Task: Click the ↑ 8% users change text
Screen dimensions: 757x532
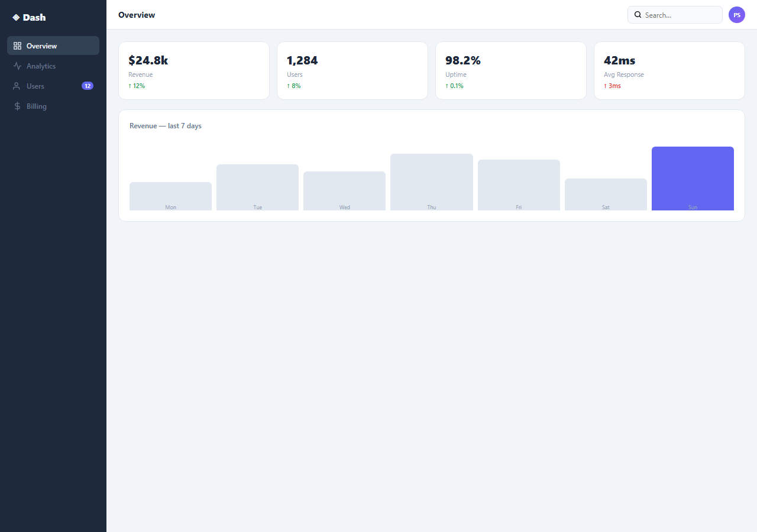Action: 294,86
